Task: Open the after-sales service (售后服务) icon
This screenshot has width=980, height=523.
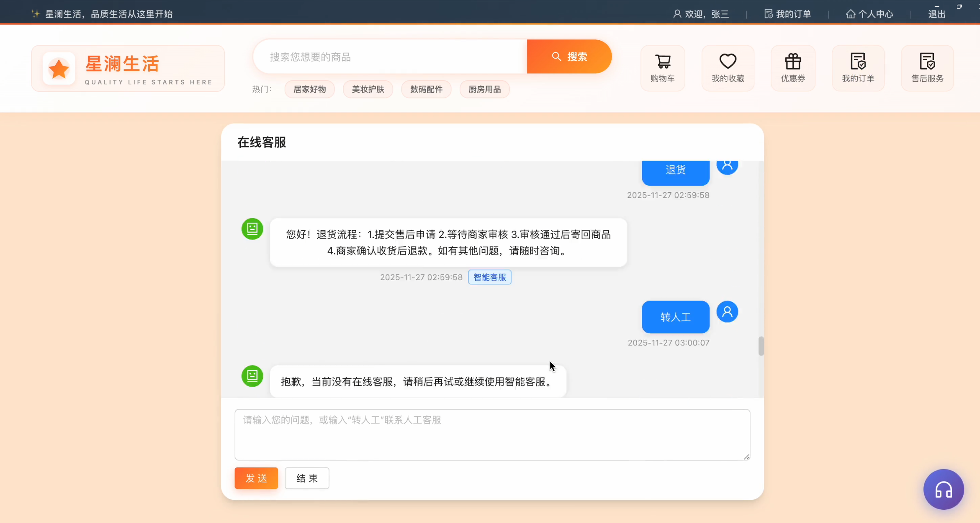Action: [x=927, y=68]
